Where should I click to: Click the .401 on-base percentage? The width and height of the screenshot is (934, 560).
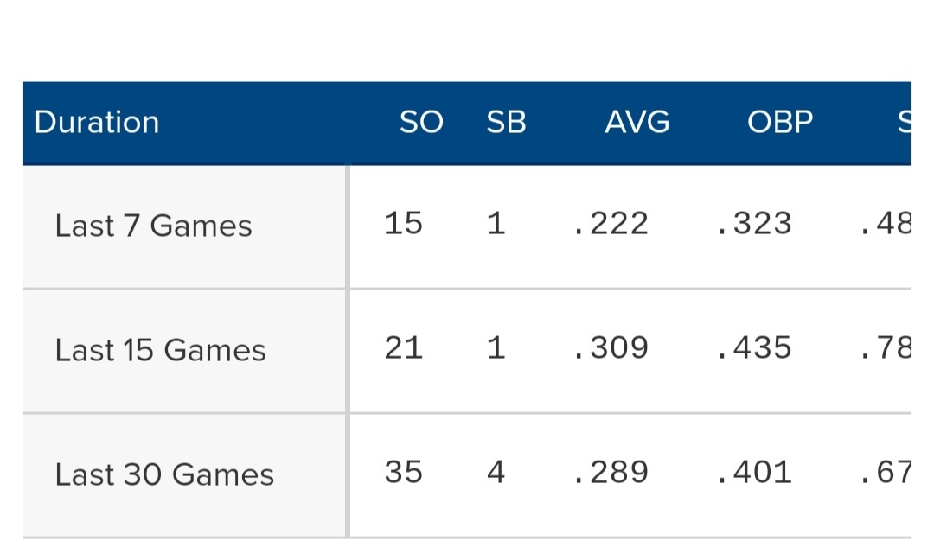click(754, 473)
